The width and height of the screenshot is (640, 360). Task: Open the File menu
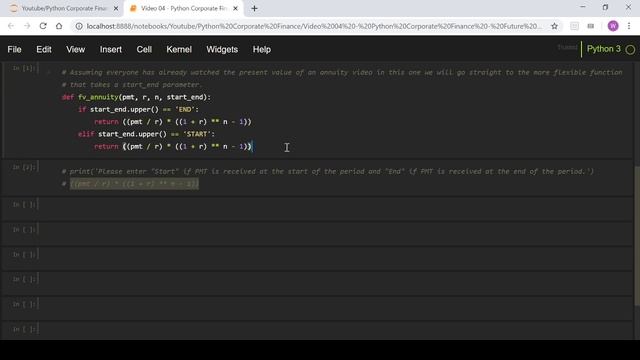pos(14,49)
